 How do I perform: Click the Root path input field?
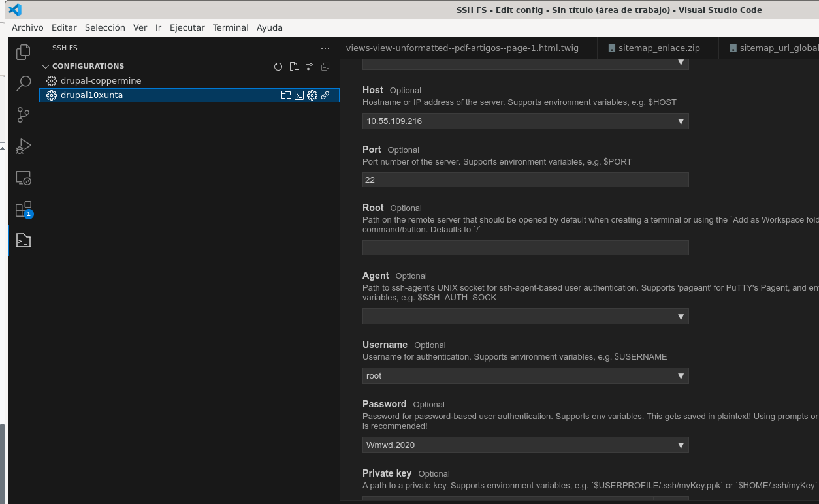(525, 248)
